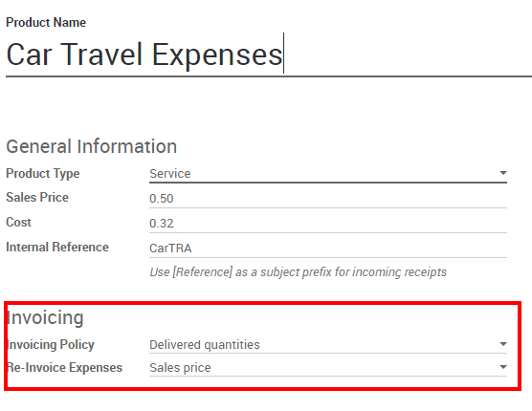Click the Product Name label

click(x=46, y=23)
